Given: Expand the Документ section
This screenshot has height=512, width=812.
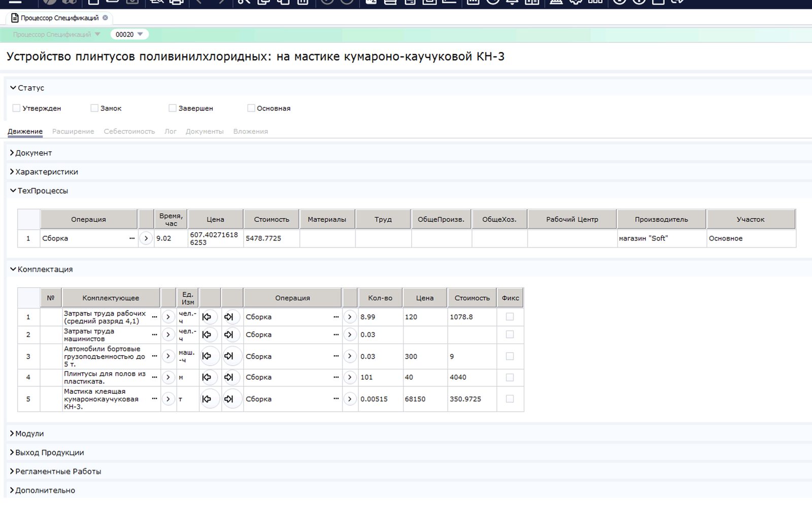Looking at the screenshot, I should [x=12, y=153].
